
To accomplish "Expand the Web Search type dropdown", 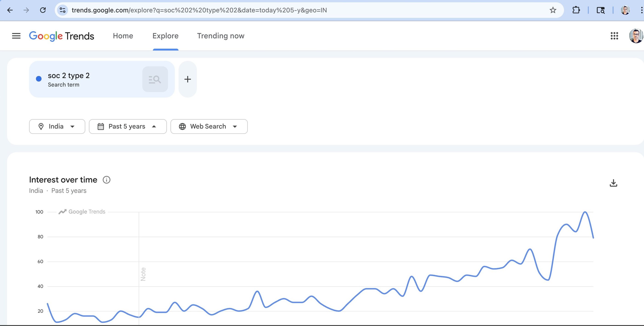I will point(209,126).
